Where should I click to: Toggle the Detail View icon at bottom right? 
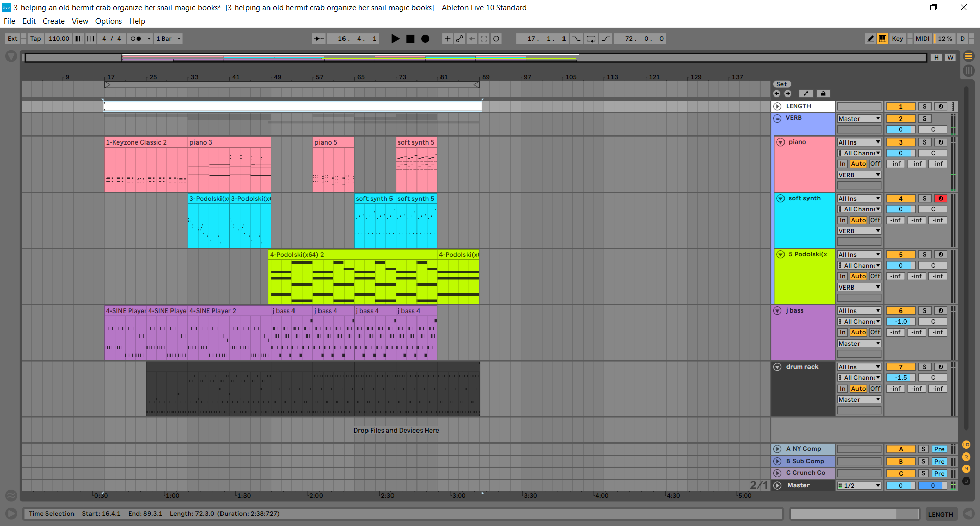[968, 514]
